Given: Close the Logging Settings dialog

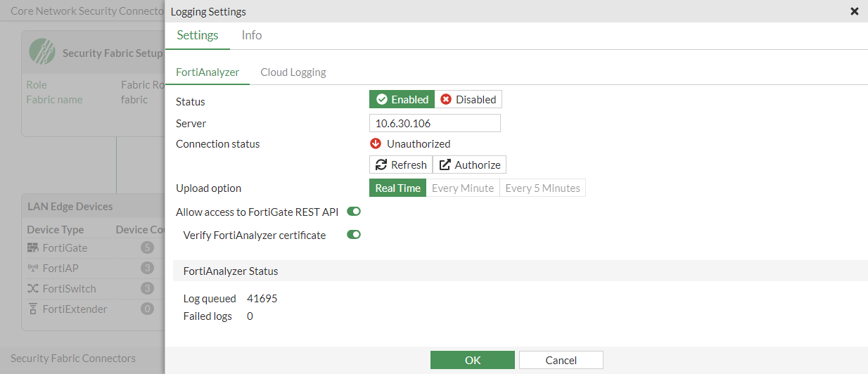Looking at the screenshot, I should coord(854,11).
